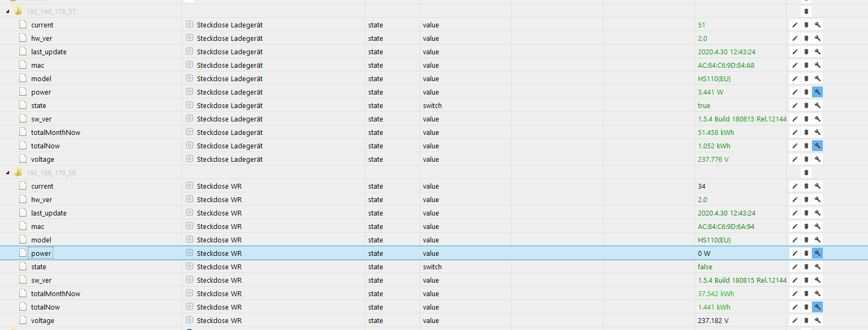The height and width of the screenshot is (330, 868).
Task: Edit the Steckdose WR totalMonthNow object
Action: 795,293
